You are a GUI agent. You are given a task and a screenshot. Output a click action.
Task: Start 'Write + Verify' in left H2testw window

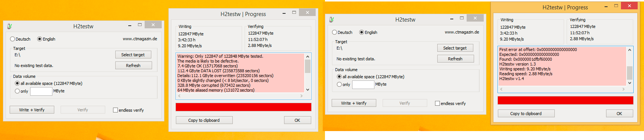[x=32, y=110]
